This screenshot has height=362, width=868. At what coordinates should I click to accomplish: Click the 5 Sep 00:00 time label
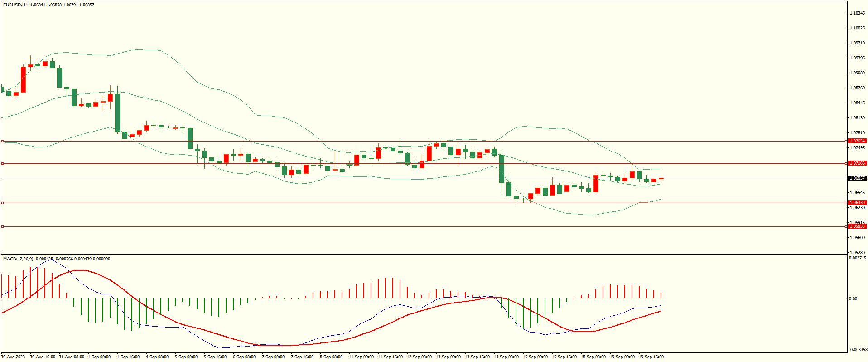pyautogui.click(x=186, y=357)
